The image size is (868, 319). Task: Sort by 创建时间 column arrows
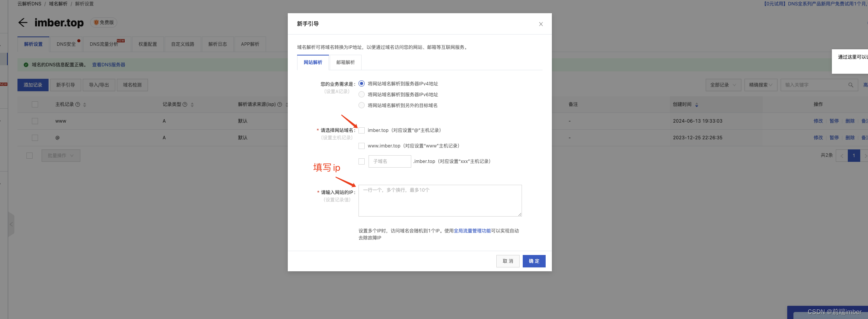click(697, 105)
